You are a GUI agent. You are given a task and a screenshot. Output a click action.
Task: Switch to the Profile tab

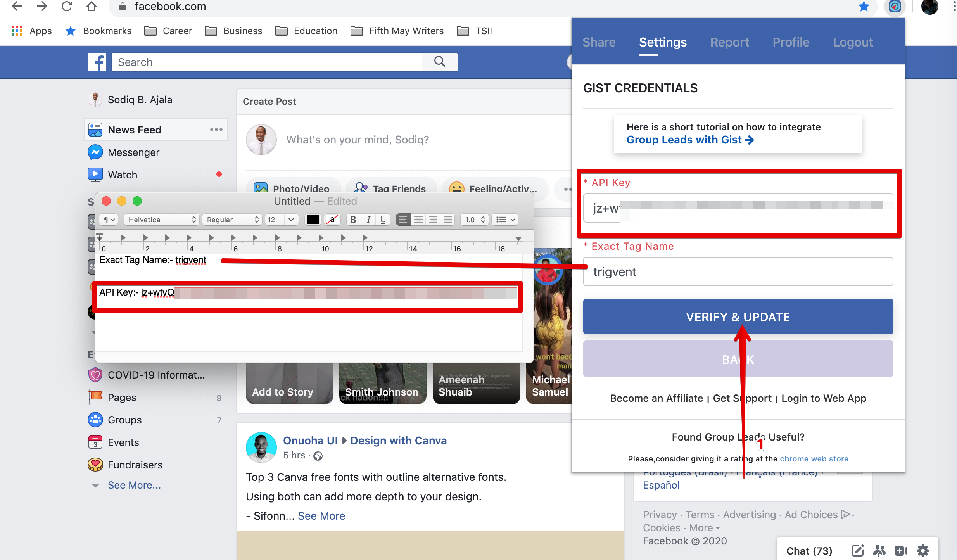[x=791, y=42]
